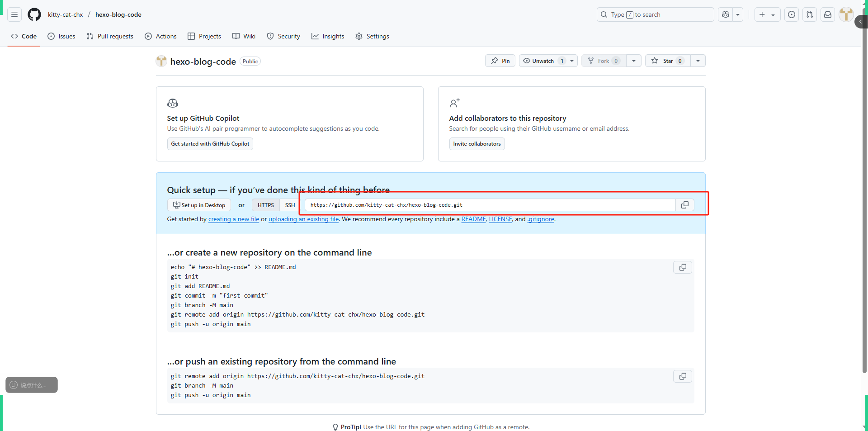Expand the Copilot dropdown arrow in header

[x=738, y=14]
